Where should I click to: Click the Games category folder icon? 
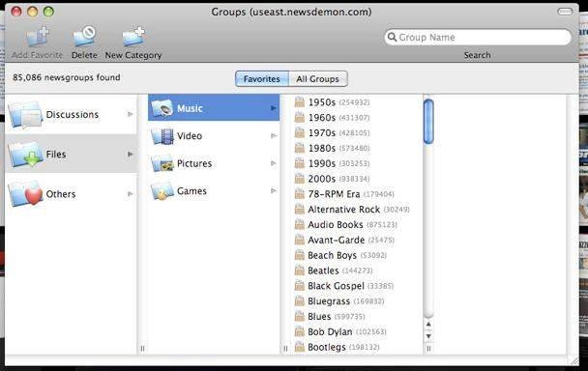pos(162,191)
